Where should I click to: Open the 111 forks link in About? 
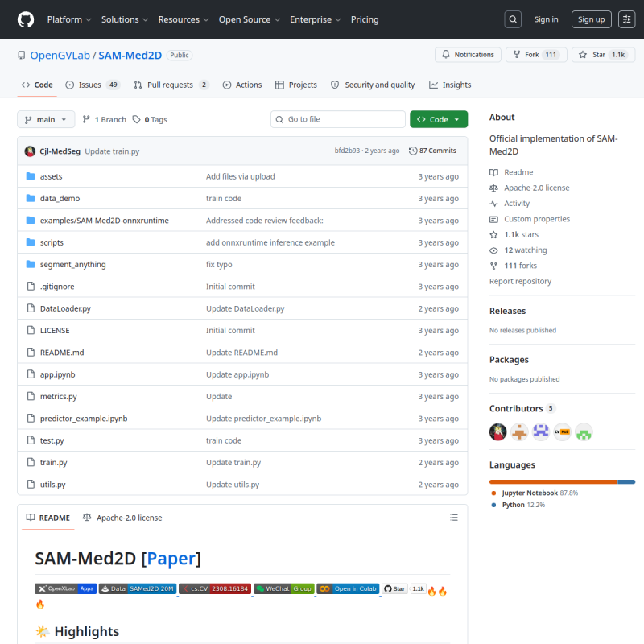coord(520,266)
